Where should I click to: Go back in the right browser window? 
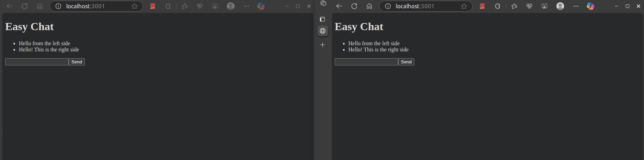click(339, 6)
